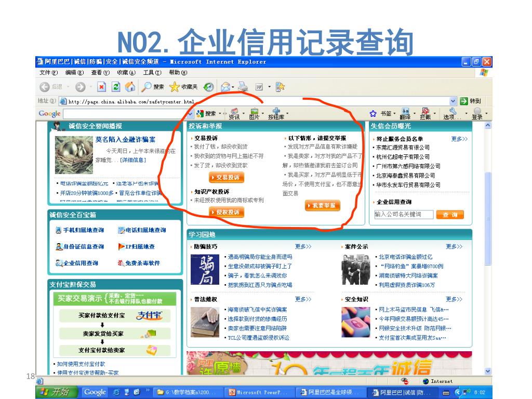Screen dimensions: 532x399
Task: Click page scrollbar up arrow
Action: coord(488,125)
